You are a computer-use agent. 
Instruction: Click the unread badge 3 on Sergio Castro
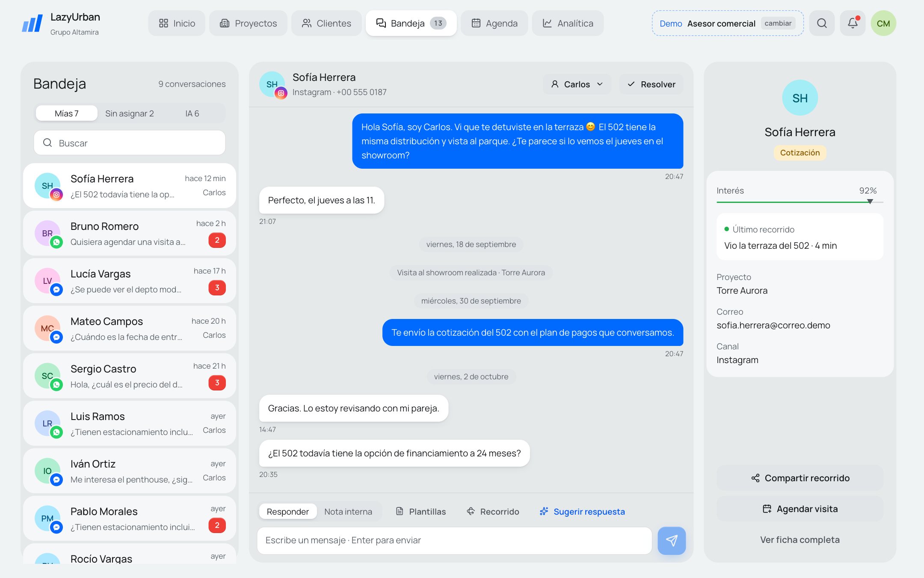tap(217, 382)
